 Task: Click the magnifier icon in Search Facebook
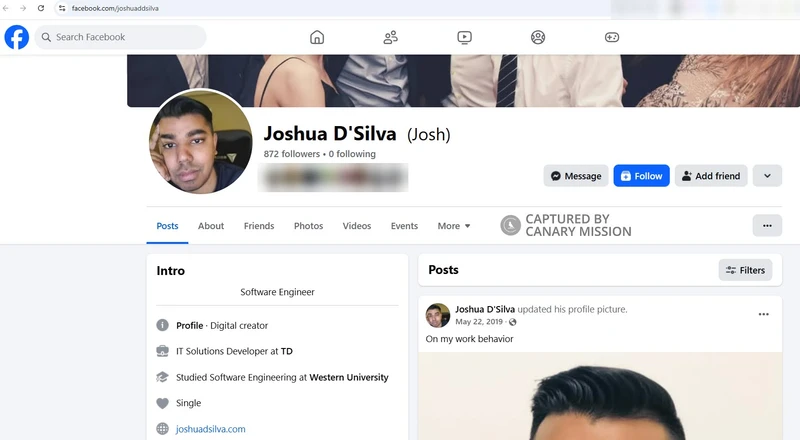coord(46,37)
